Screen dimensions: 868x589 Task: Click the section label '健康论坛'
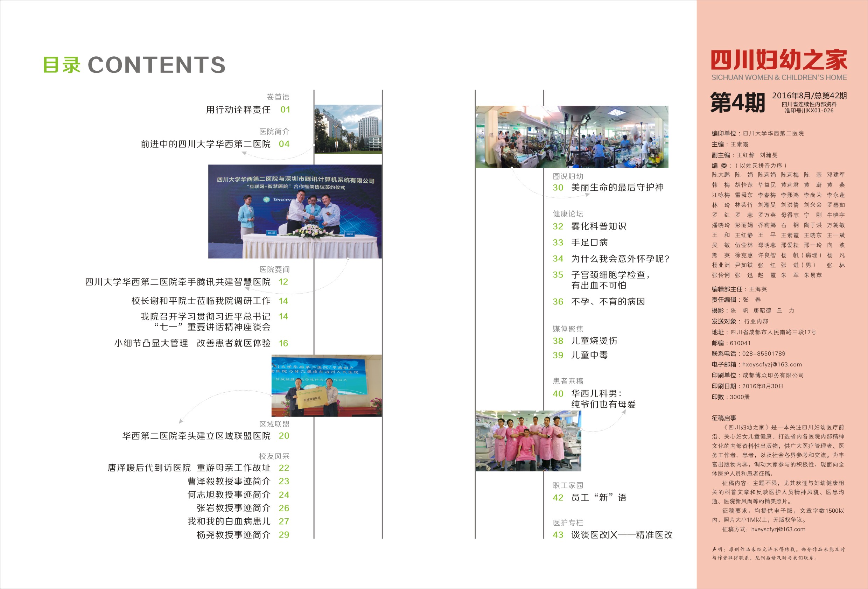[x=568, y=213]
